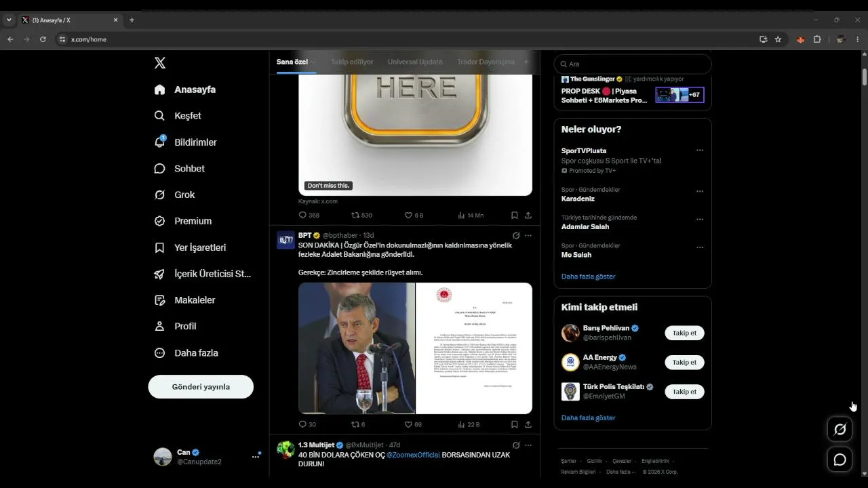Switch to the 'Takip ediliyor' tab
The width and height of the screenshot is (868, 488).
[x=352, y=62]
